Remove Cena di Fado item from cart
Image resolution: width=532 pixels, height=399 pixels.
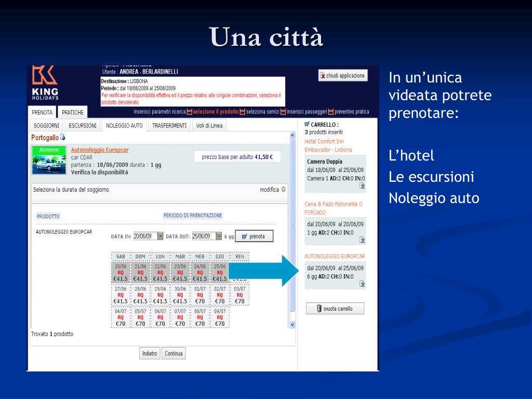362,240
